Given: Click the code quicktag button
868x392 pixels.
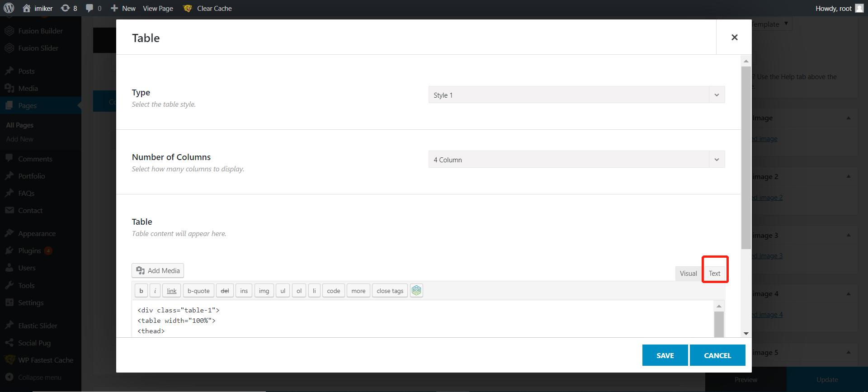Looking at the screenshot, I should pos(334,291).
